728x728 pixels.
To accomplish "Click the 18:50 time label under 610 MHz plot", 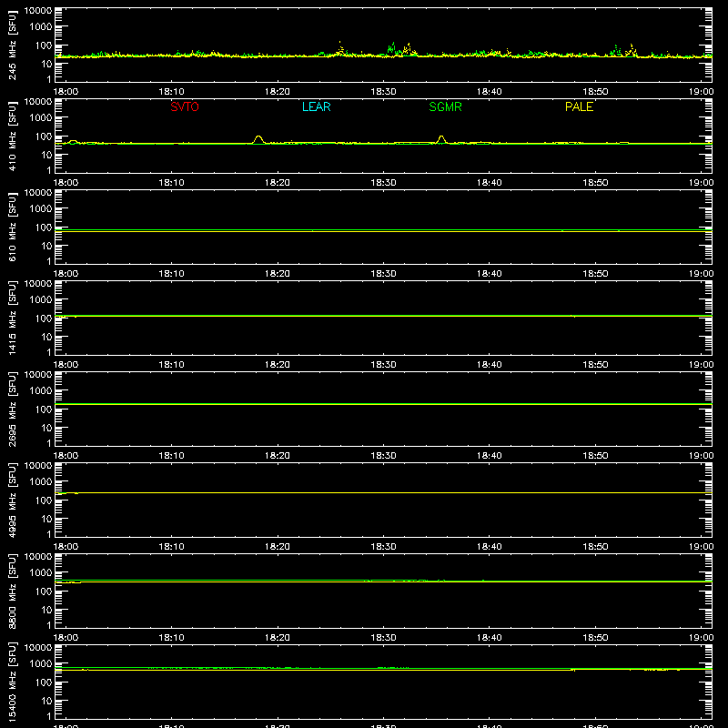I will pyautogui.click(x=595, y=274).
